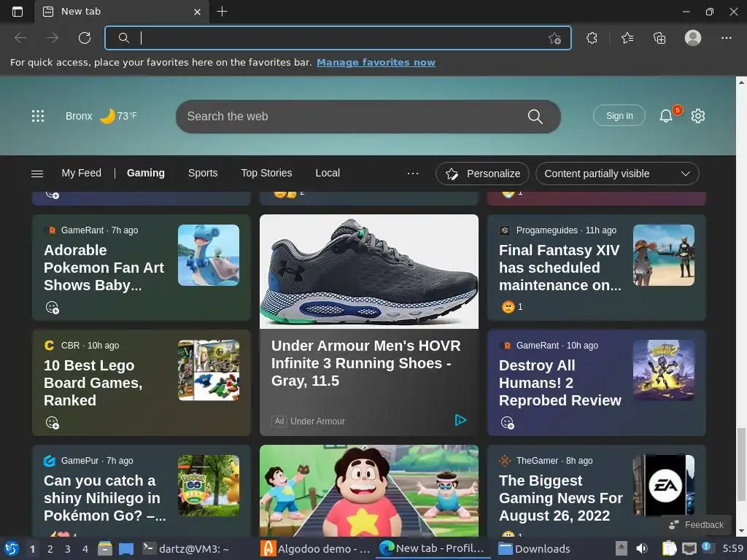
Task: Click the browser Forward arrow
Action: tap(53, 38)
